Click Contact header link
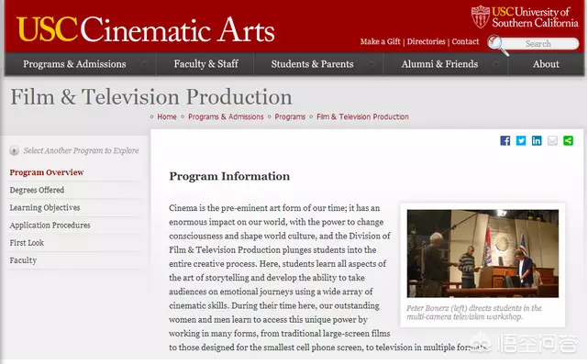 [465, 41]
